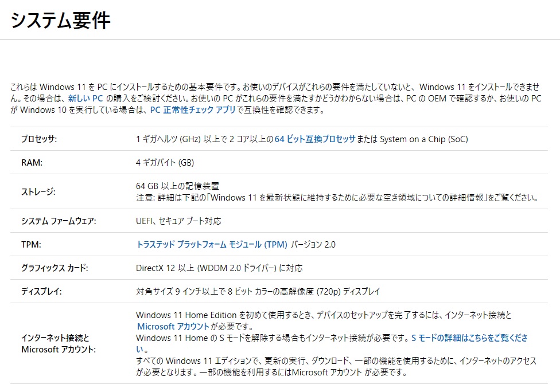Image resolution: width=560 pixels, height=392 pixels.
Task: Click the インターネット接続と row label in left column
Action: point(55,338)
